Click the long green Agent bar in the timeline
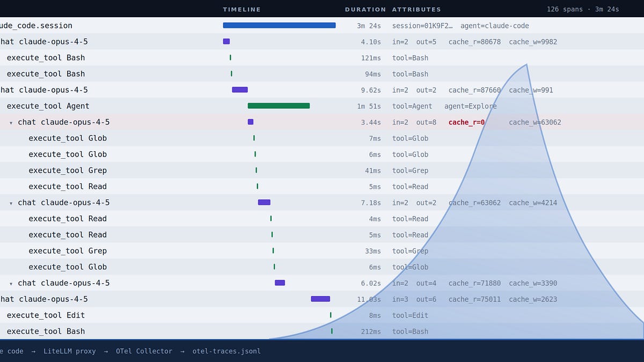Screen dimensions: 644x362 pyautogui.click(x=279, y=106)
